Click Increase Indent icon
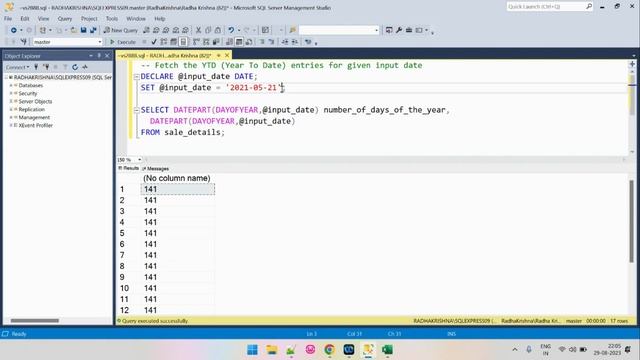 tap(295, 42)
